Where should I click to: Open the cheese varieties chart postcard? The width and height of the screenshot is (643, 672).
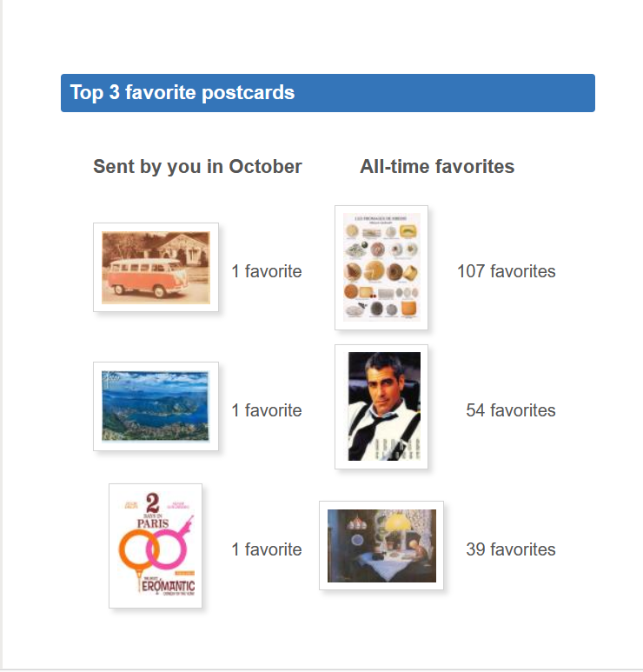[381, 268]
